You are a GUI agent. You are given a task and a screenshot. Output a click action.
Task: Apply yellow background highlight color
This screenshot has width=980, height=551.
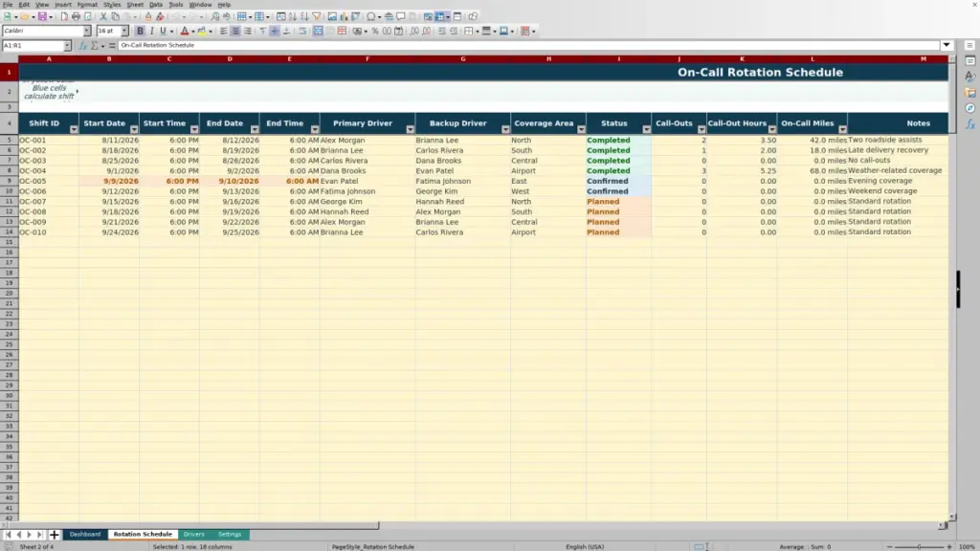pyautogui.click(x=202, y=32)
